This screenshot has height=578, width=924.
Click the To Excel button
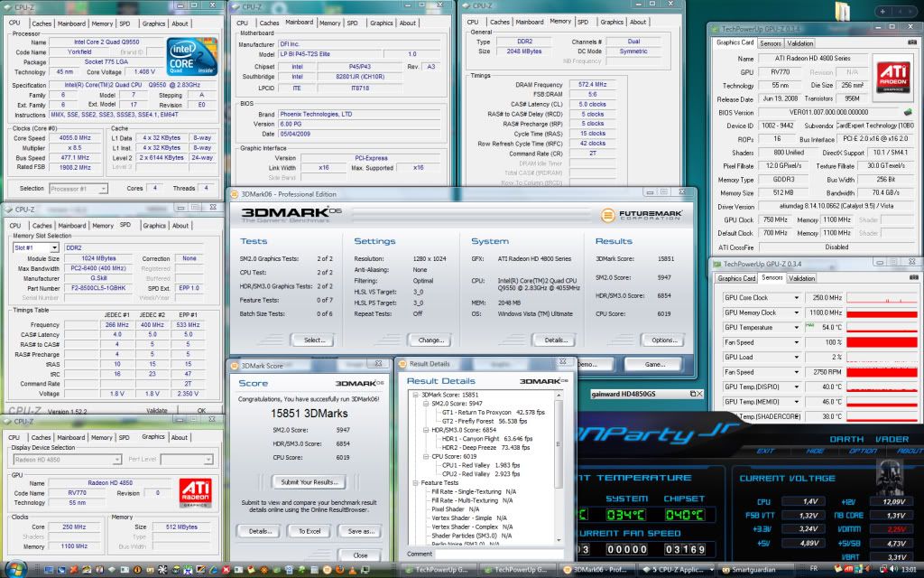click(x=310, y=531)
